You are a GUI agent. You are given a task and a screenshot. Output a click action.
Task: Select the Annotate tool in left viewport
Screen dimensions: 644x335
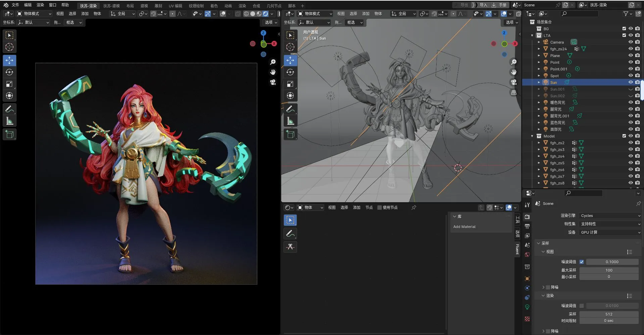(9, 109)
